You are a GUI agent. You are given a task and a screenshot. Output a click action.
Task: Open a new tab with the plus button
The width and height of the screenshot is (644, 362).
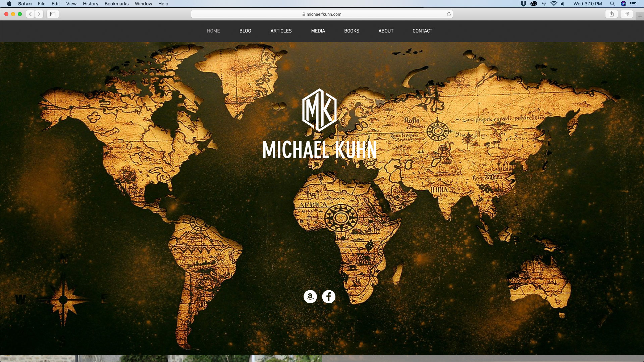pyautogui.click(x=639, y=16)
